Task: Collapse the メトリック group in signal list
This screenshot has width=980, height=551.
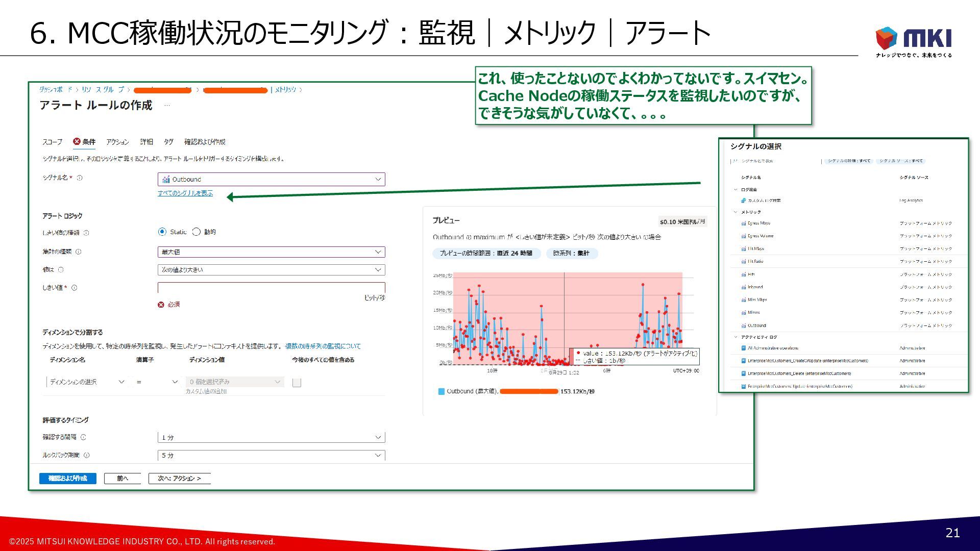Action: click(x=736, y=212)
